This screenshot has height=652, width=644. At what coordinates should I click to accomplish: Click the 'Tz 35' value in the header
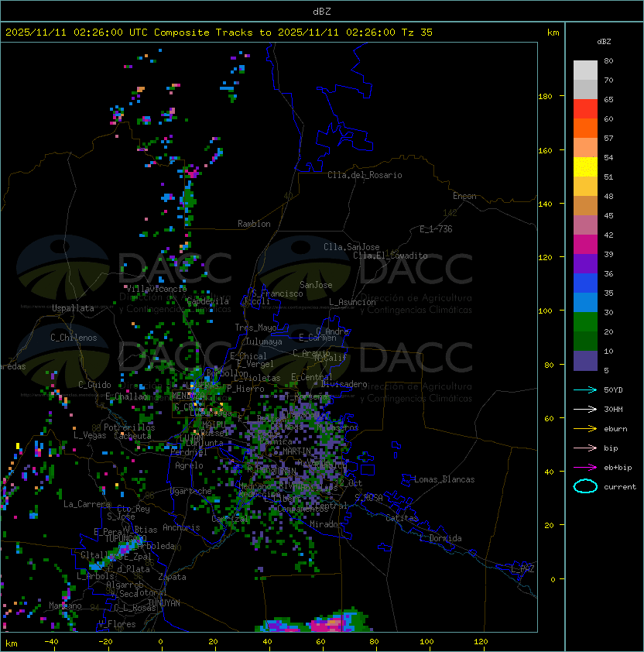click(x=416, y=33)
